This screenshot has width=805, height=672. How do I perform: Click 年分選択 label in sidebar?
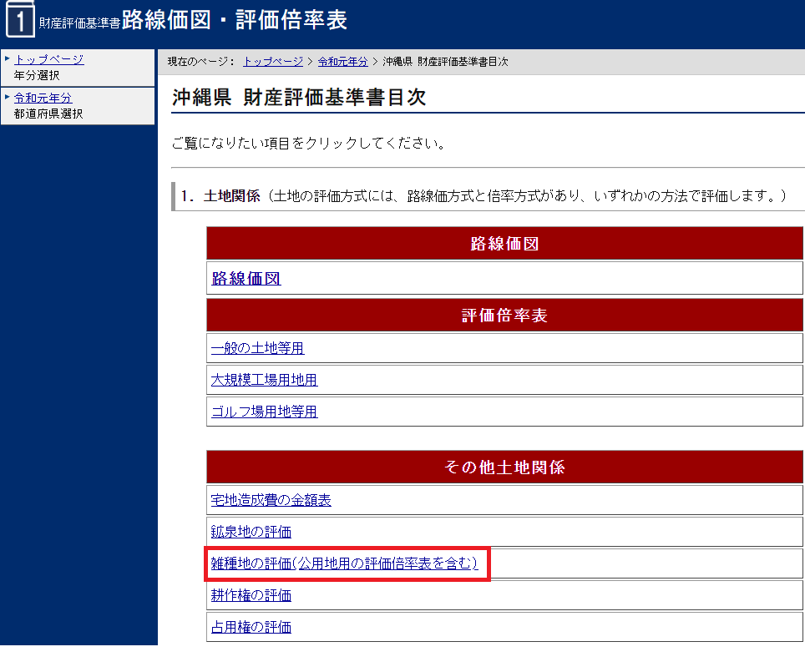[37, 75]
